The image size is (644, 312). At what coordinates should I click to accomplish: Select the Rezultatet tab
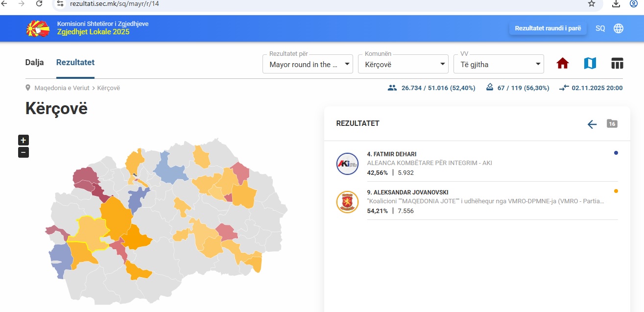[75, 63]
